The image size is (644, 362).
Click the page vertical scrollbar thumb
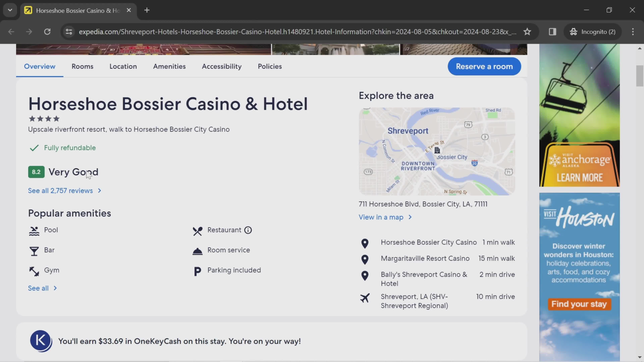[x=639, y=76]
